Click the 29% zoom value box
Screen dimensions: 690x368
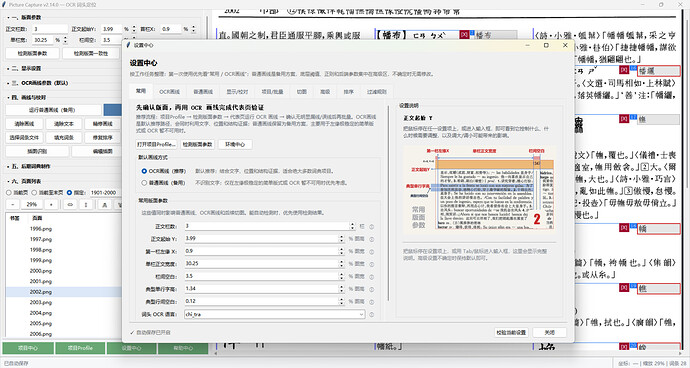(32, 205)
